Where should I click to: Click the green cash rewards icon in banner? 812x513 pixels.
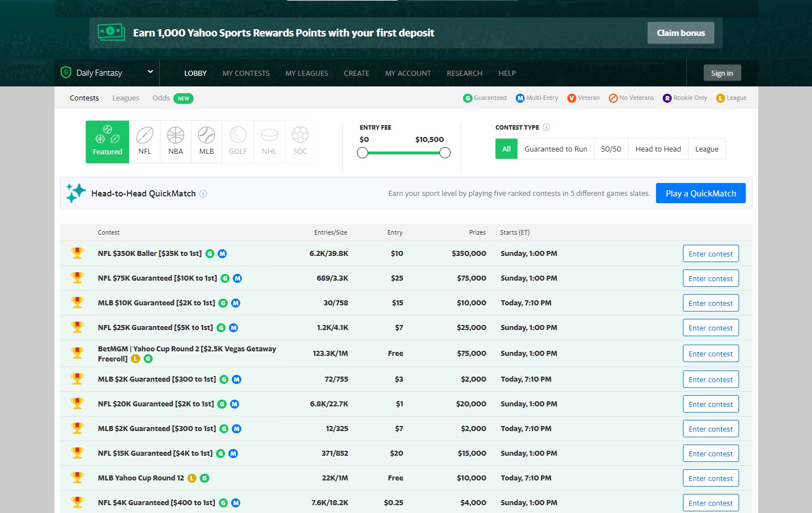(111, 32)
